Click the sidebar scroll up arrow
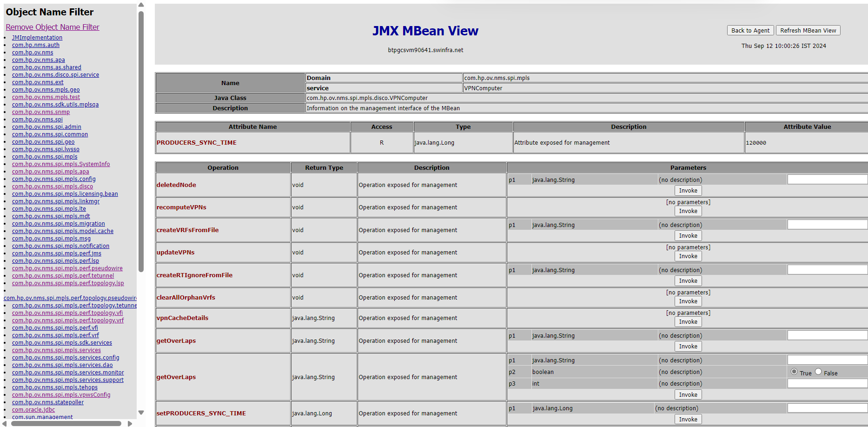The width and height of the screenshot is (868, 427). click(141, 5)
